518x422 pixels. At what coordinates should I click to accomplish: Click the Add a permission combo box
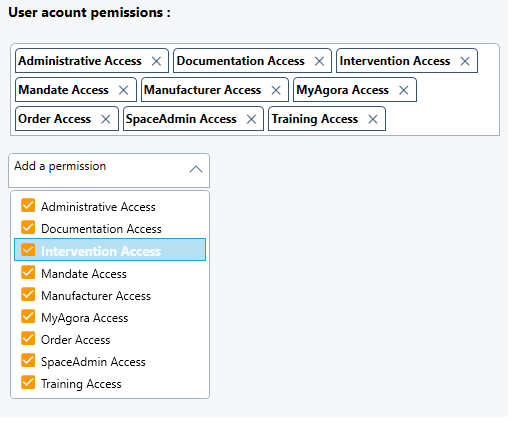[109, 170]
